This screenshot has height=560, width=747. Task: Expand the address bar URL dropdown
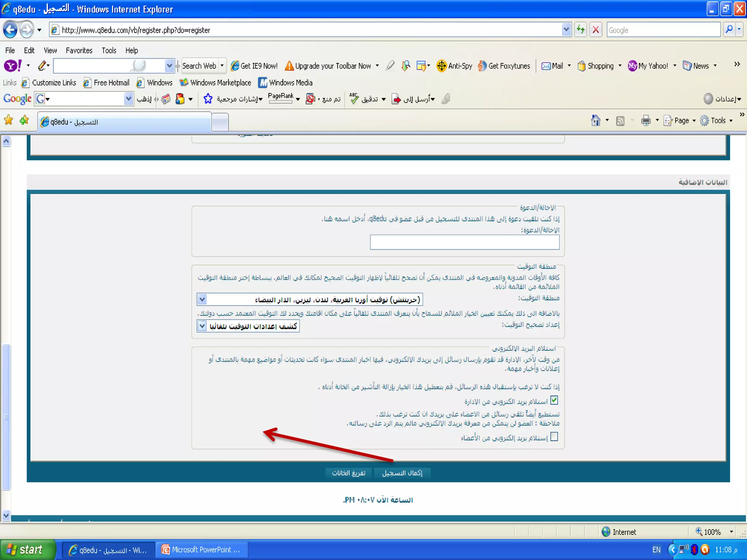566,30
